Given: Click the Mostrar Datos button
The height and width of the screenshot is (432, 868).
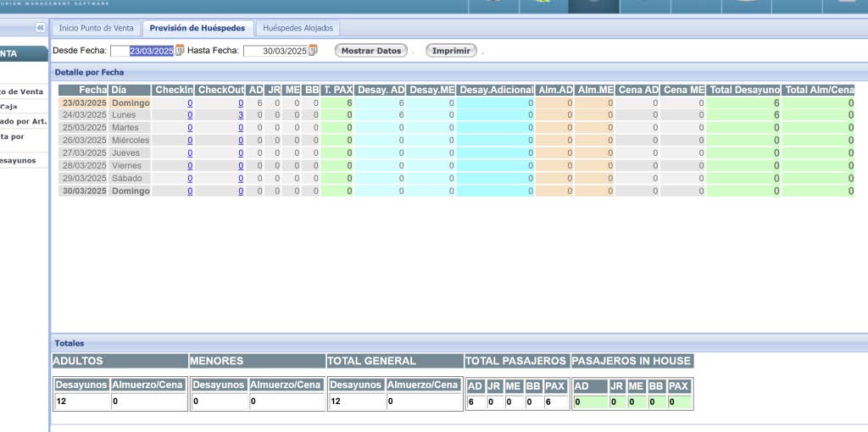Looking at the screenshot, I should coord(371,51).
